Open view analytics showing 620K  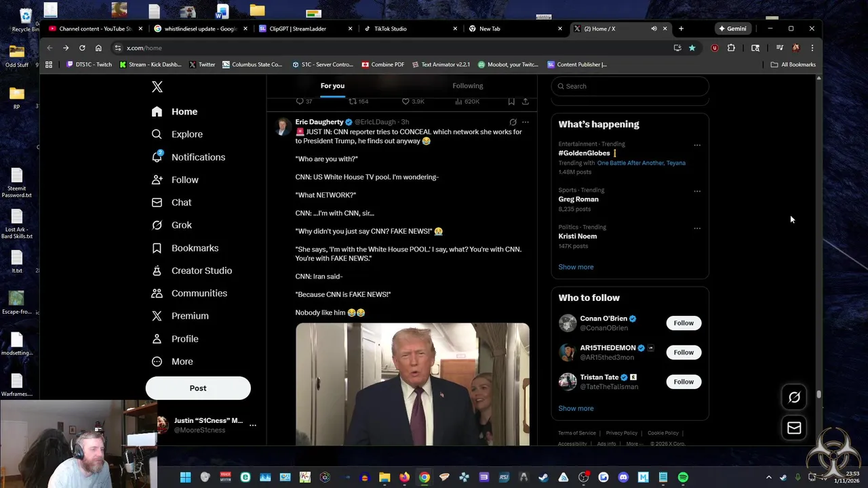(467, 101)
